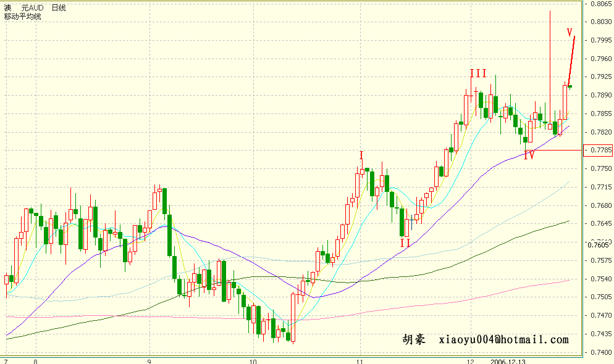Click the 0.8030 price axis label
614x364 pixels.
tap(601, 22)
